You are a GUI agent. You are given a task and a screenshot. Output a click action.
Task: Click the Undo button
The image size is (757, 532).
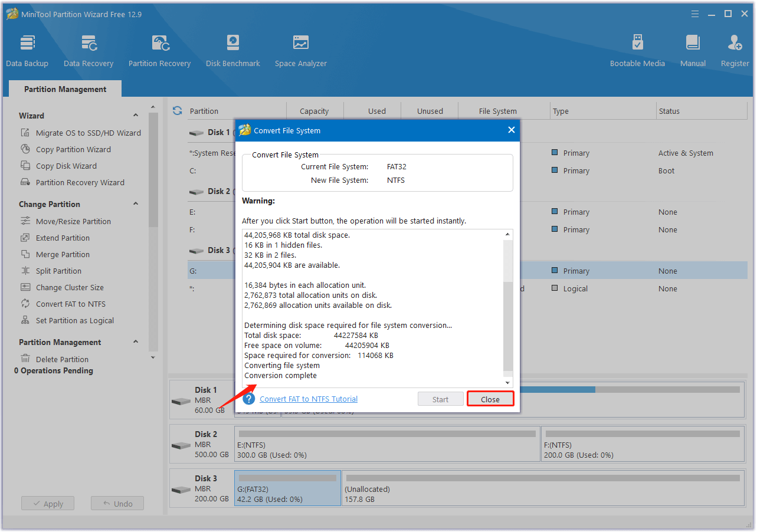[x=117, y=504]
